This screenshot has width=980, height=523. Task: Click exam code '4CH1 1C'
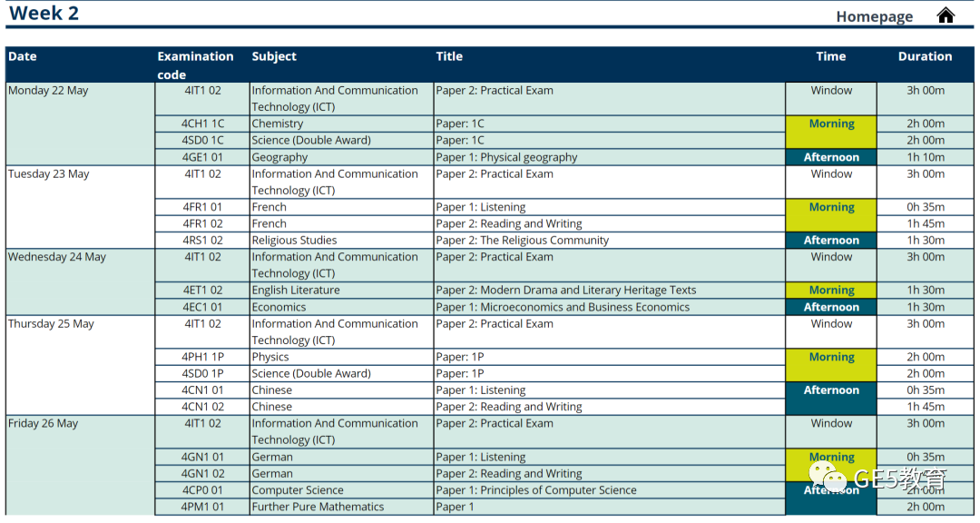coord(202,123)
